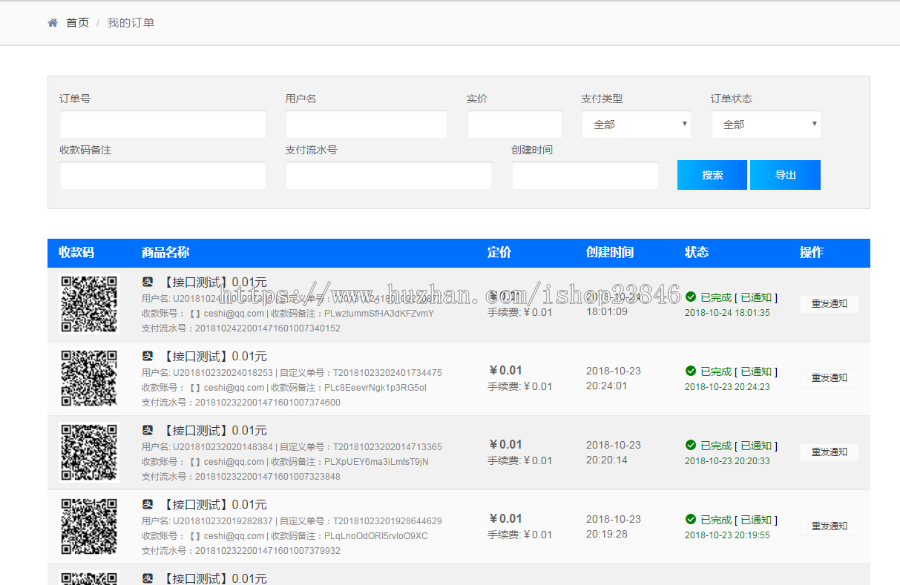The width and height of the screenshot is (900, 585).
Task: Select the 支付流水号 input field
Action: [x=388, y=176]
